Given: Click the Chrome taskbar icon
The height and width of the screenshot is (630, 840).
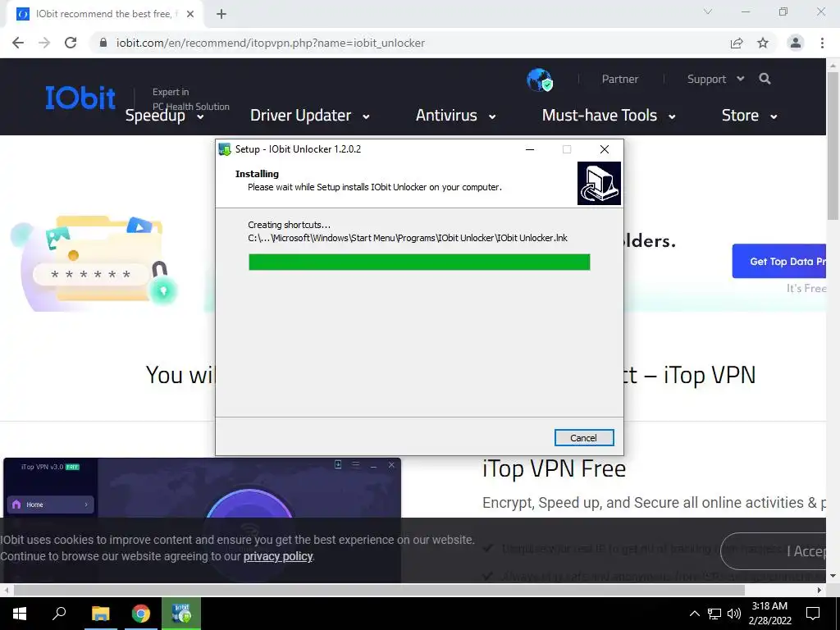Looking at the screenshot, I should (141, 614).
